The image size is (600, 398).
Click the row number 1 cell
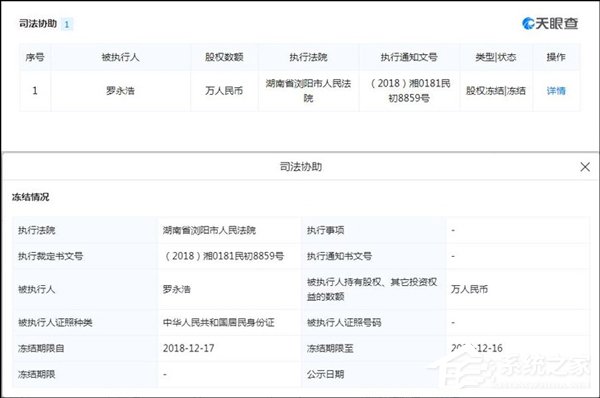click(x=35, y=91)
